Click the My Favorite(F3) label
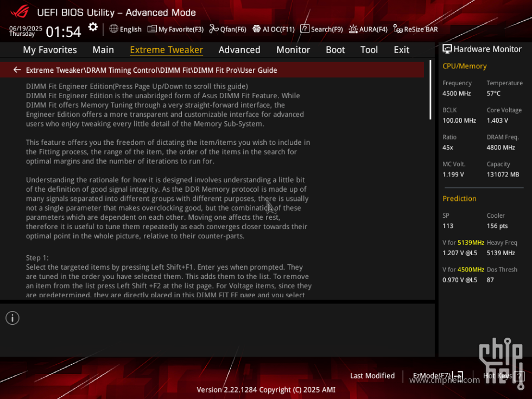This screenshot has height=399, width=532. pos(181,29)
